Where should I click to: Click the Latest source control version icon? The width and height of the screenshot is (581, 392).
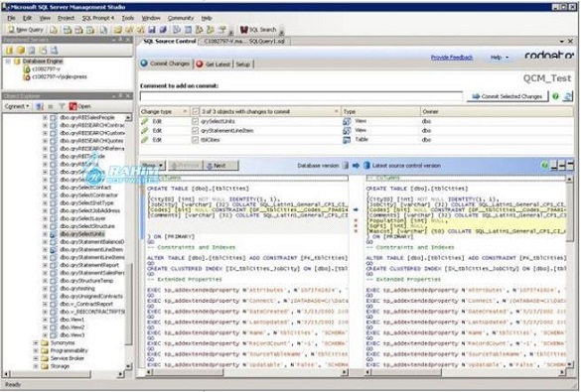(366, 166)
